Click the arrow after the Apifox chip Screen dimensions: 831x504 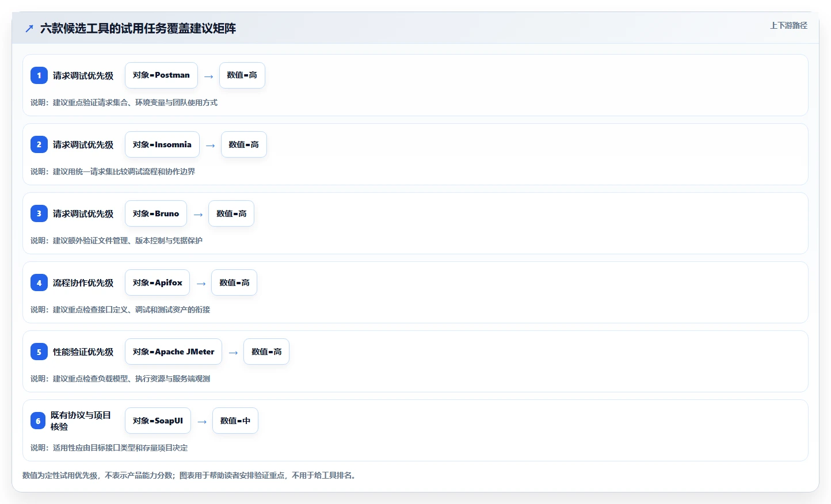point(201,284)
